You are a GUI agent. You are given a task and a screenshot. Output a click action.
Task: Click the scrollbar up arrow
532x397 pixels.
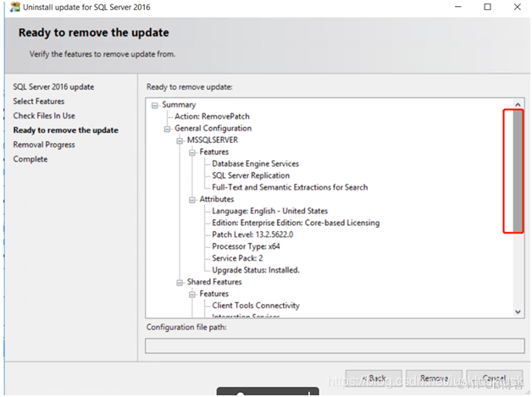point(518,105)
